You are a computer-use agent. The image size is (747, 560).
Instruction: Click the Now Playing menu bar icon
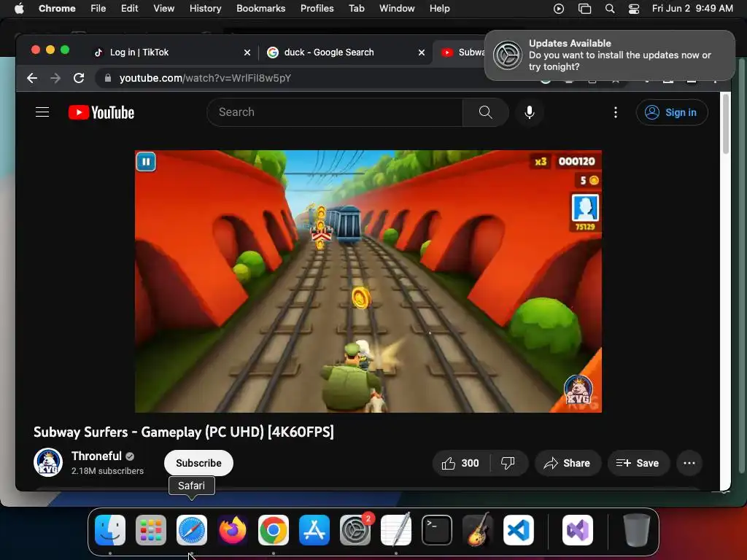(559, 9)
